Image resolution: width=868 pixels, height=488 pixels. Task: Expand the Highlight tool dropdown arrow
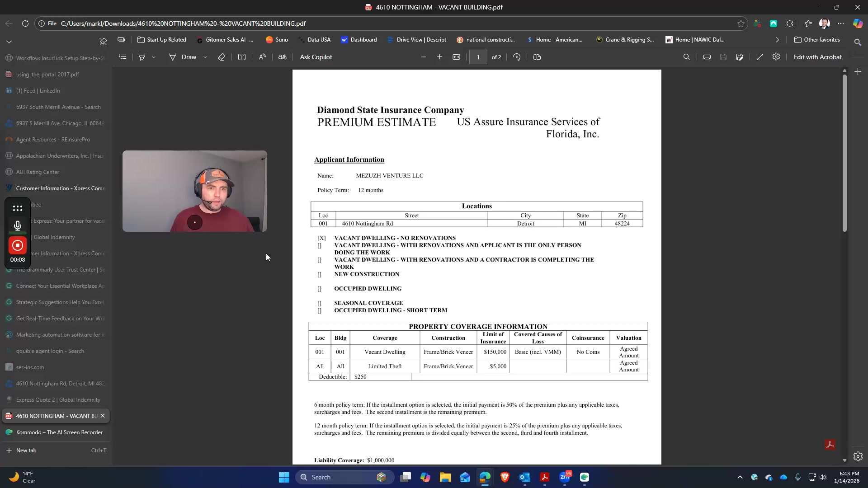coord(154,57)
